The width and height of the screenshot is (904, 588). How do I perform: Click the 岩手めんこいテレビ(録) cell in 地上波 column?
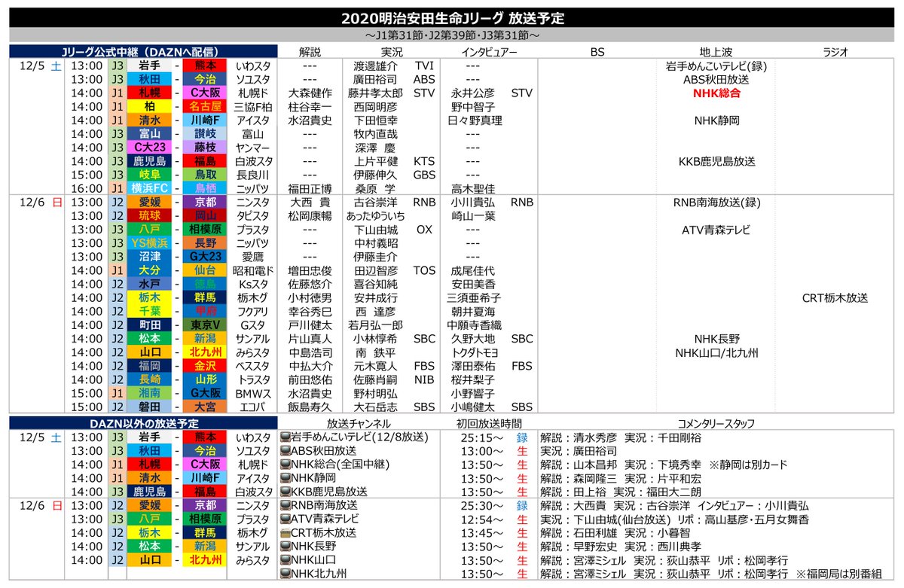[716, 66]
